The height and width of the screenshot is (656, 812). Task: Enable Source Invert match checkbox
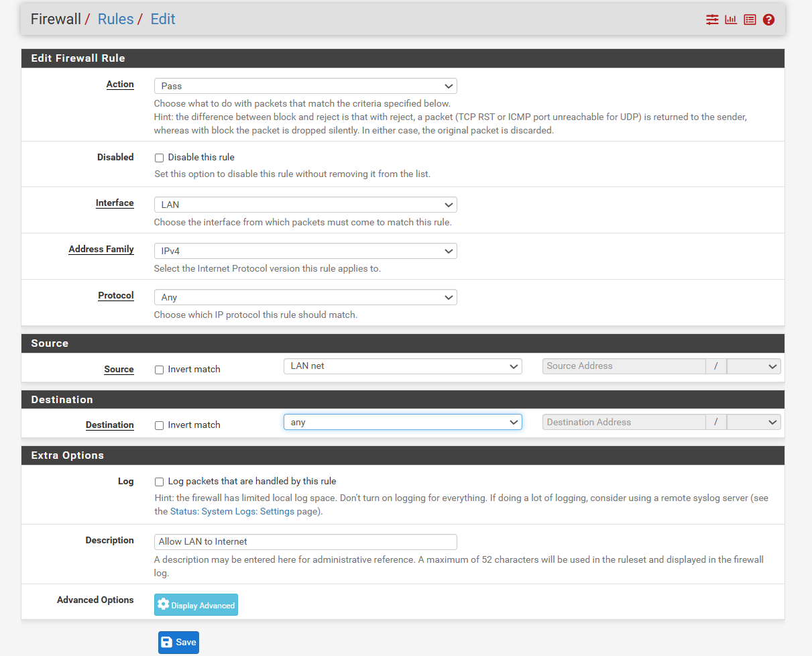160,370
